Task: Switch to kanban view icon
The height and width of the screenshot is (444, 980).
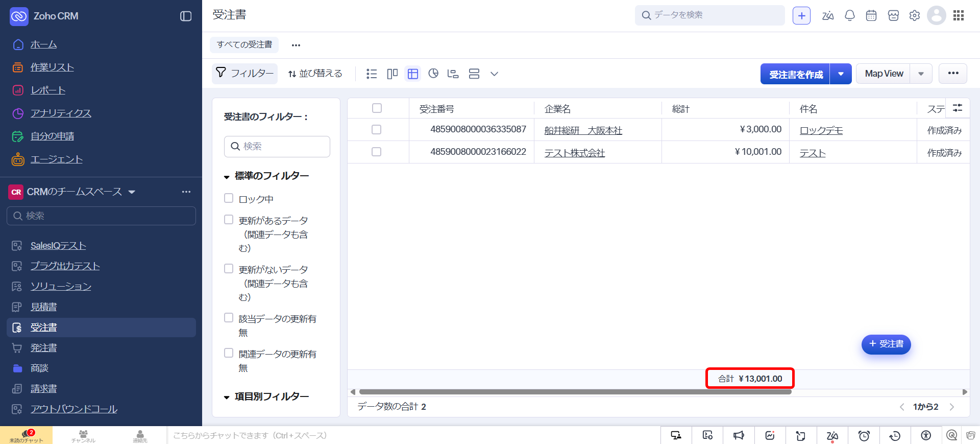Action: click(392, 74)
